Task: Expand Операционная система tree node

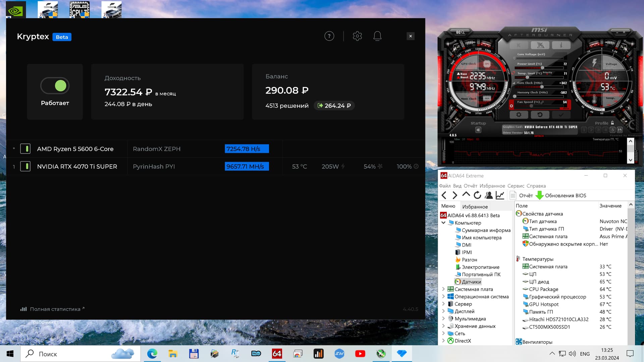Action: point(443,296)
